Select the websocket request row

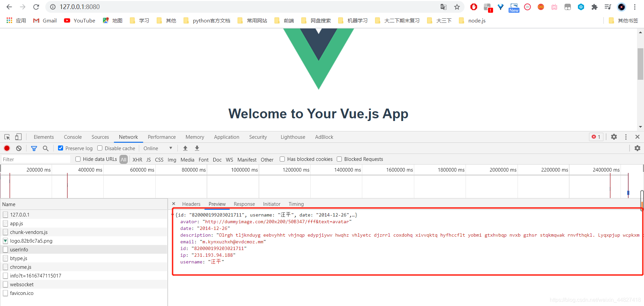coord(84,284)
